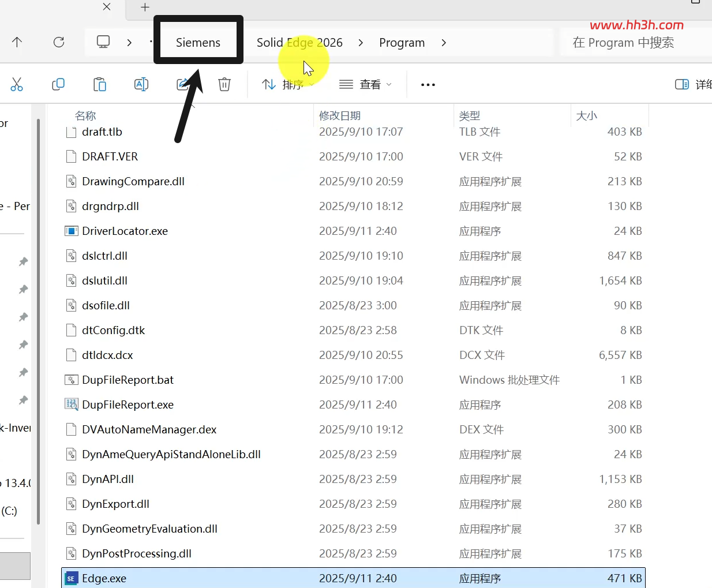
Task: Expand the chevron after Program in breadcrumb
Action: 444,43
